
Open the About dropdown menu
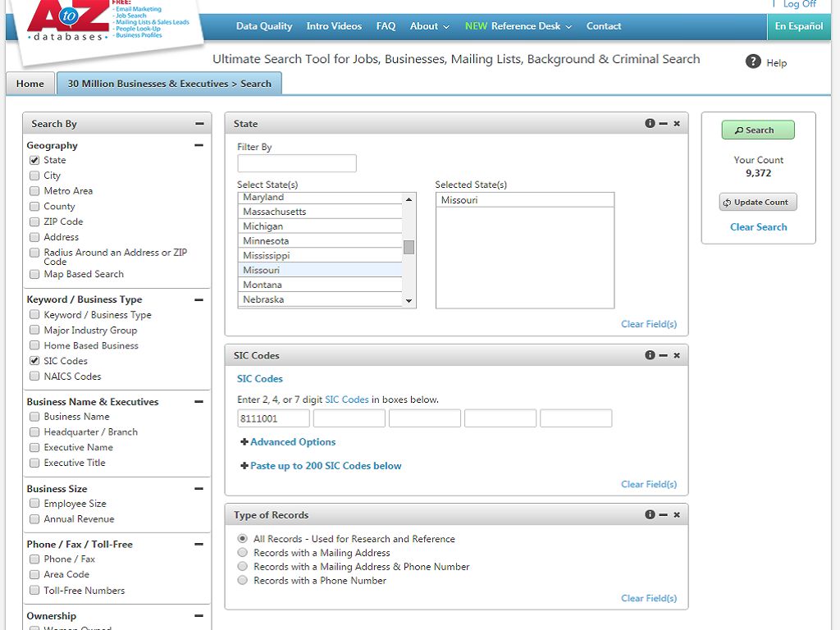point(430,26)
